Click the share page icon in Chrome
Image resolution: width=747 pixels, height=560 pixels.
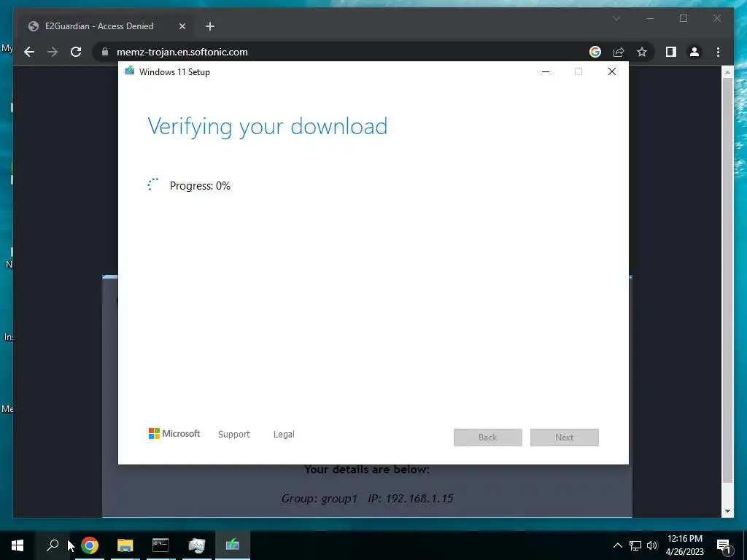click(619, 52)
